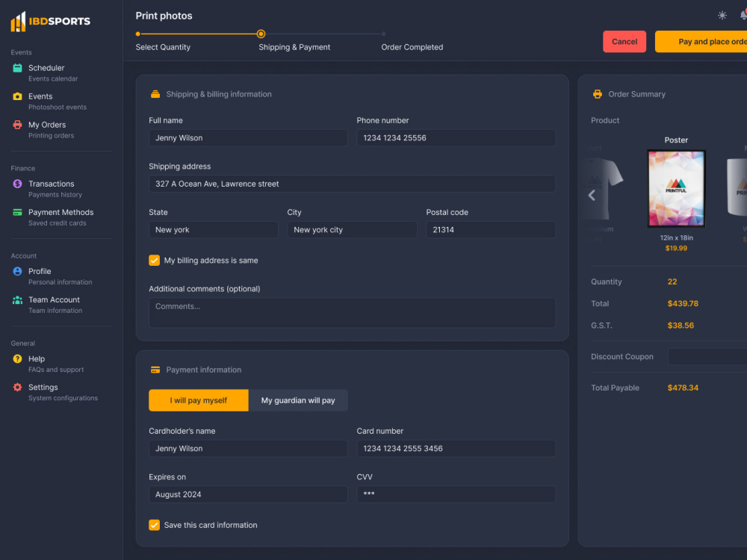Click the State field
The image size is (747, 560).
click(x=214, y=230)
